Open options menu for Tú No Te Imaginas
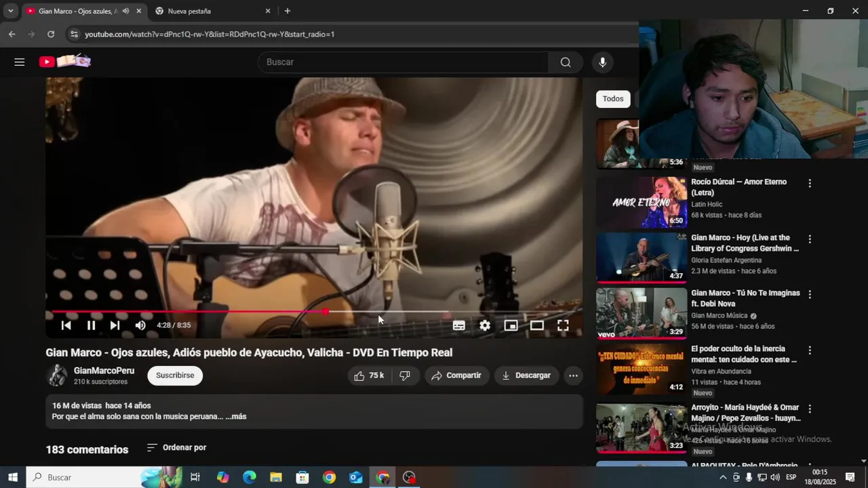Screen dimensions: 868x488 pos(809,294)
